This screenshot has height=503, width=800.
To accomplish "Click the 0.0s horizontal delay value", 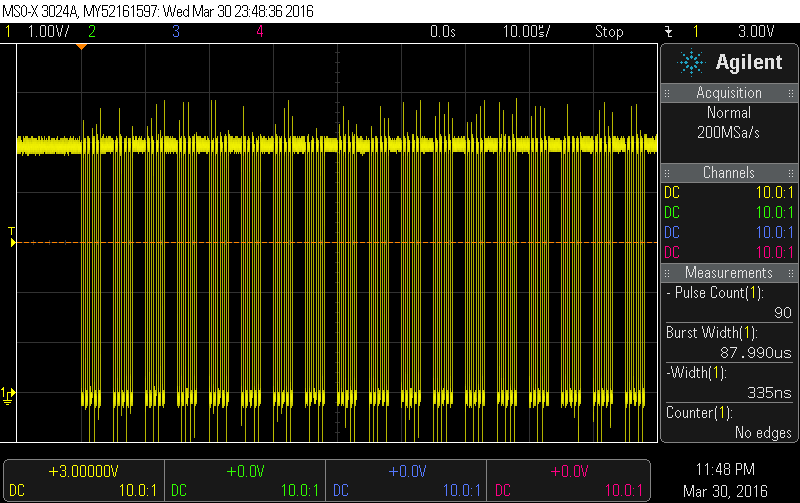I will [442, 31].
